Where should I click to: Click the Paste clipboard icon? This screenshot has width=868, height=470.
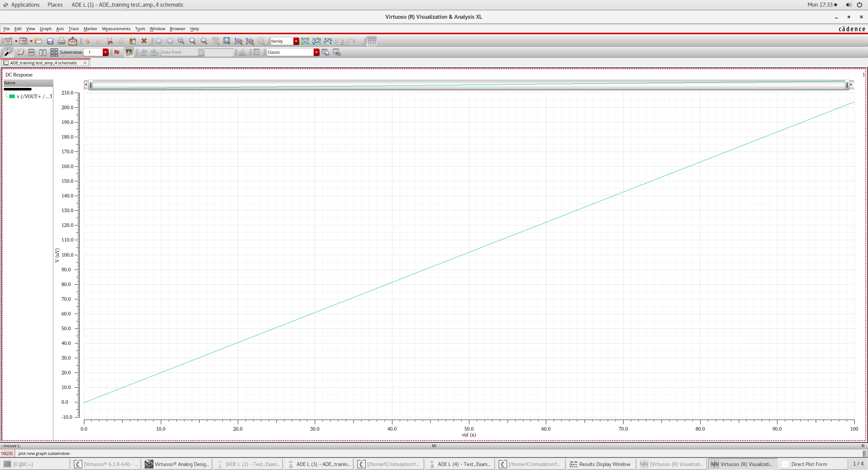tap(133, 41)
